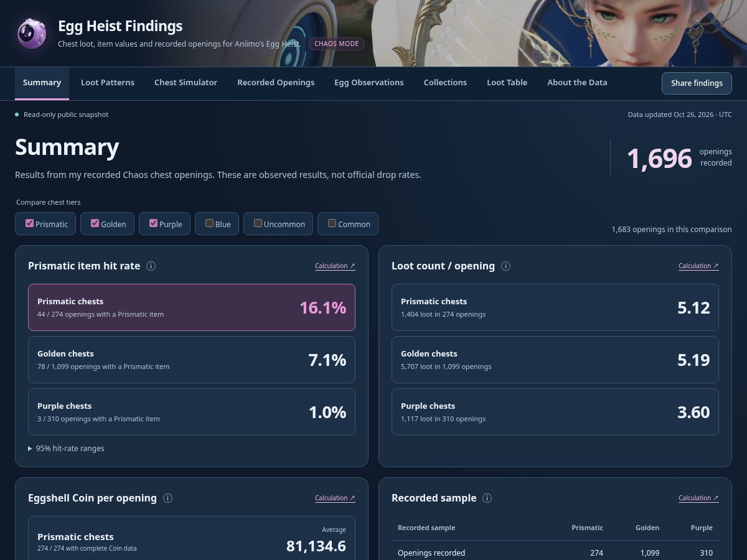Open the Egg Observations tab
Viewport: 747px width, 560px height.
click(x=369, y=83)
